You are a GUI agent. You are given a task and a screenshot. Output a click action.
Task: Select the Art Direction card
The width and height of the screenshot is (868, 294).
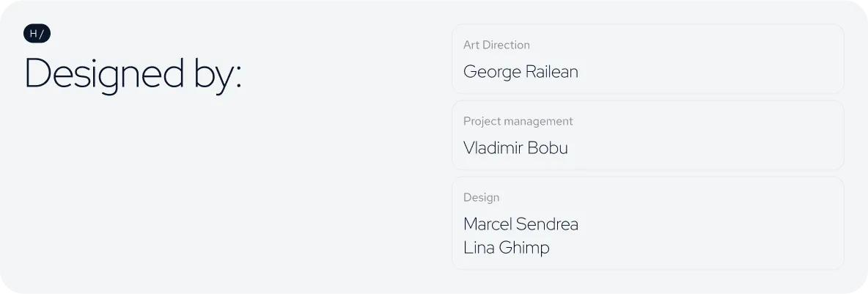pos(647,59)
